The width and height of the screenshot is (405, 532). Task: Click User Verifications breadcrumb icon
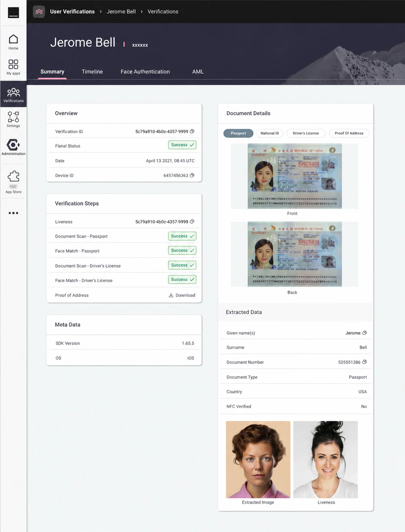pyautogui.click(x=39, y=11)
